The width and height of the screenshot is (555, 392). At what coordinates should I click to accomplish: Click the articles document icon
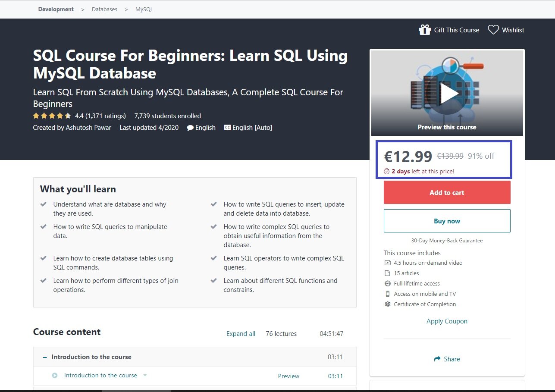[x=387, y=273]
